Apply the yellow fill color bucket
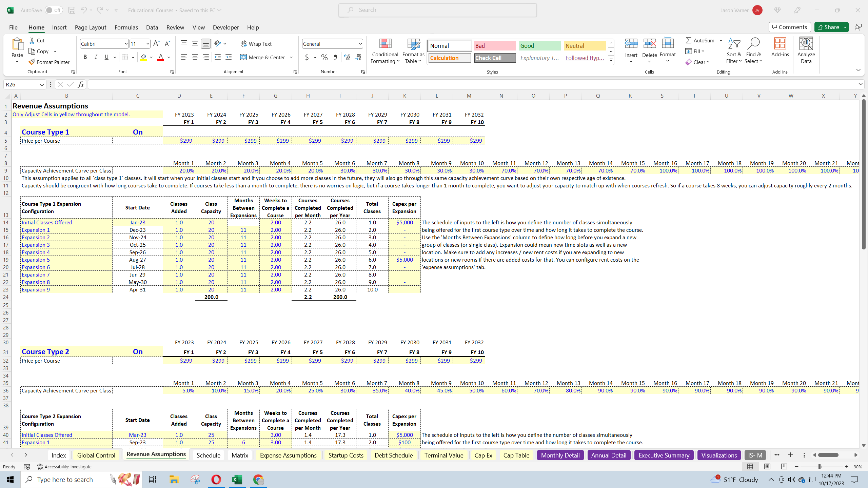 (144, 57)
